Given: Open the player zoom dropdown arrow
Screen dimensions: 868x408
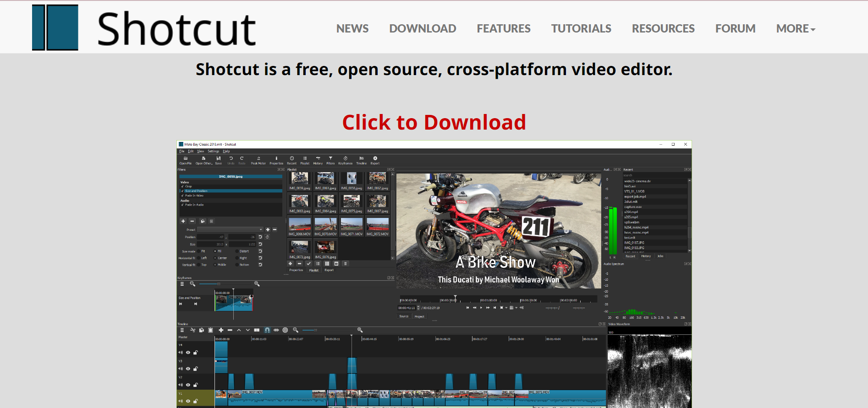Looking at the screenshot, I should pos(506,308).
